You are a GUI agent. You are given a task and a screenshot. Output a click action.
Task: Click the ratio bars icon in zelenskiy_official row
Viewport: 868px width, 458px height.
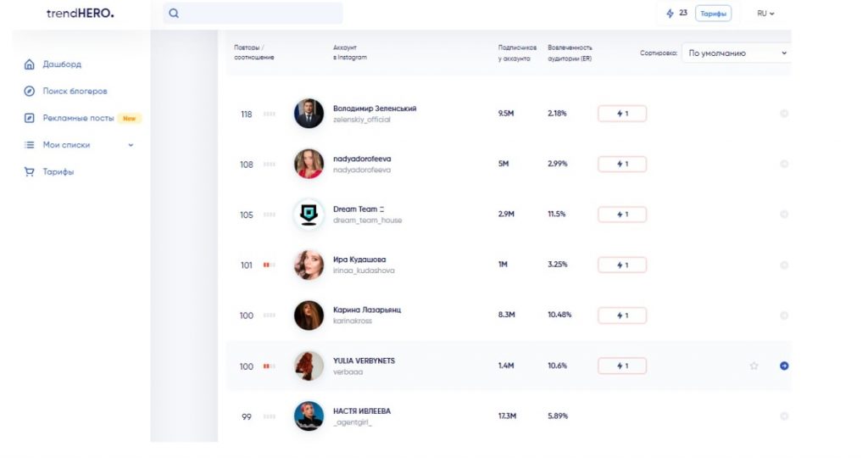[270, 114]
